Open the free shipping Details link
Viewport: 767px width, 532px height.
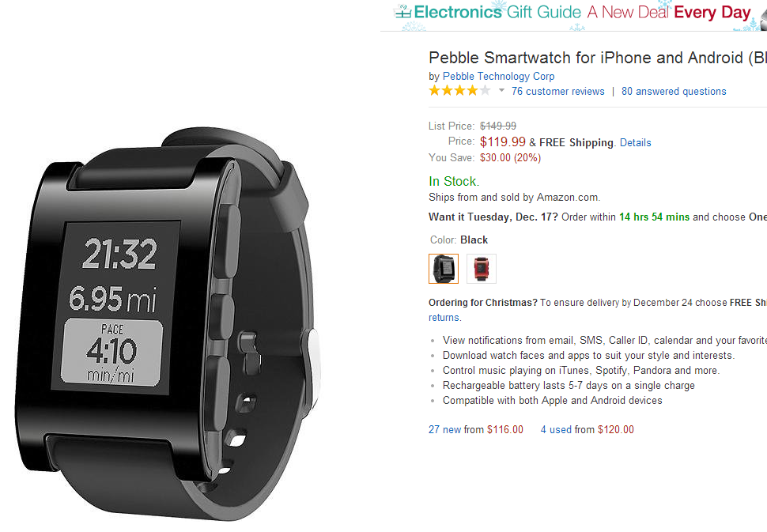tap(636, 143)
